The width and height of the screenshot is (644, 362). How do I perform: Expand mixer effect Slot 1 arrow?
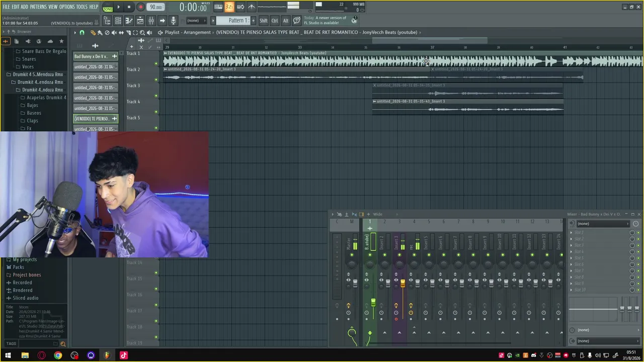571,233
